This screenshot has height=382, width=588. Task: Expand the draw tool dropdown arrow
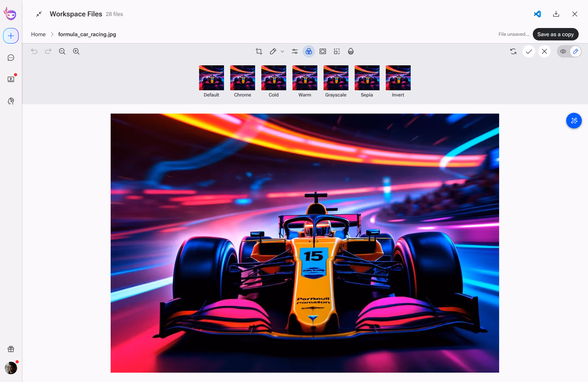[282, 51]
